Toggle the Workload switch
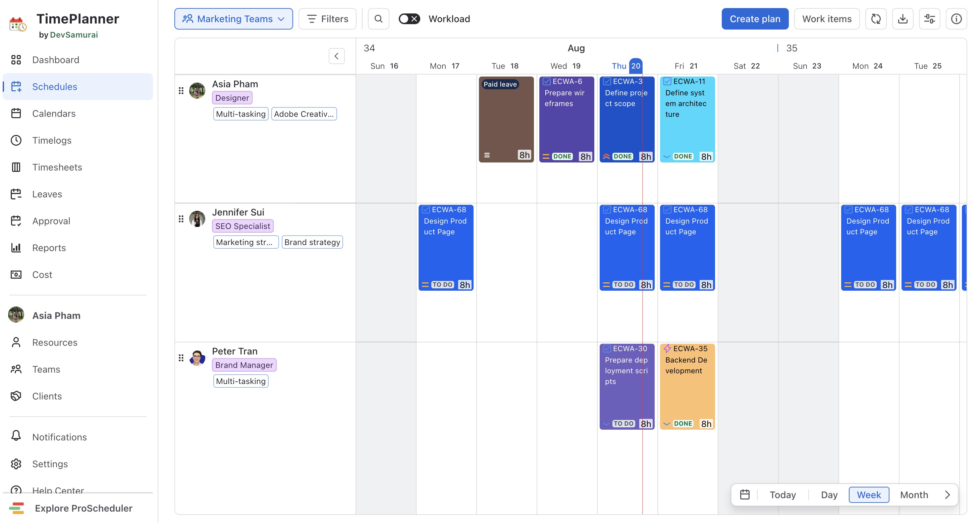This screenshot has width=980, height=523. (x=410, y=19)
